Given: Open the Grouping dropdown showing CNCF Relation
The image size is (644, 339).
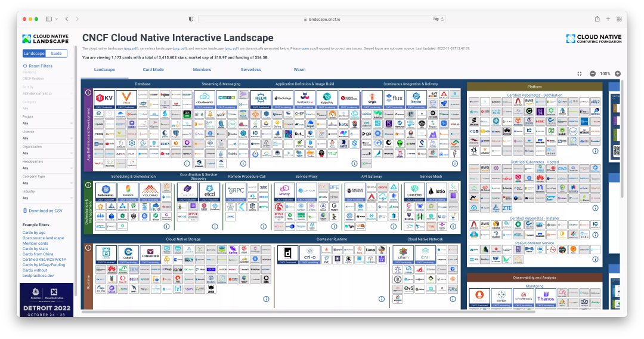Looking at the screenshot, I should [x=48, y=79].
